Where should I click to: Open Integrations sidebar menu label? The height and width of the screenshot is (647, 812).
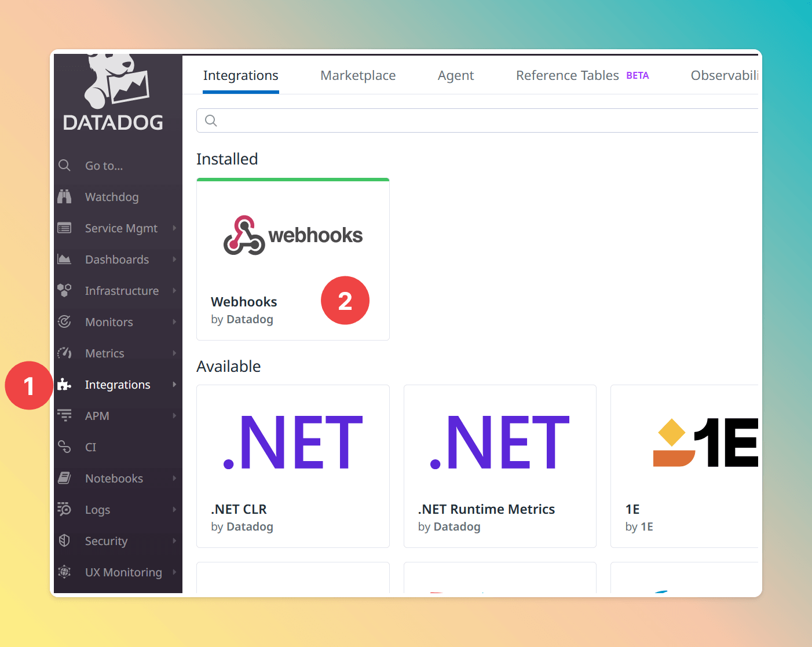(118, 385)
